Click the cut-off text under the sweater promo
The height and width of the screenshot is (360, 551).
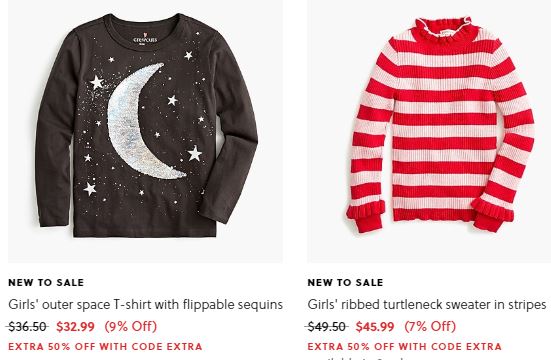[358, 358]
